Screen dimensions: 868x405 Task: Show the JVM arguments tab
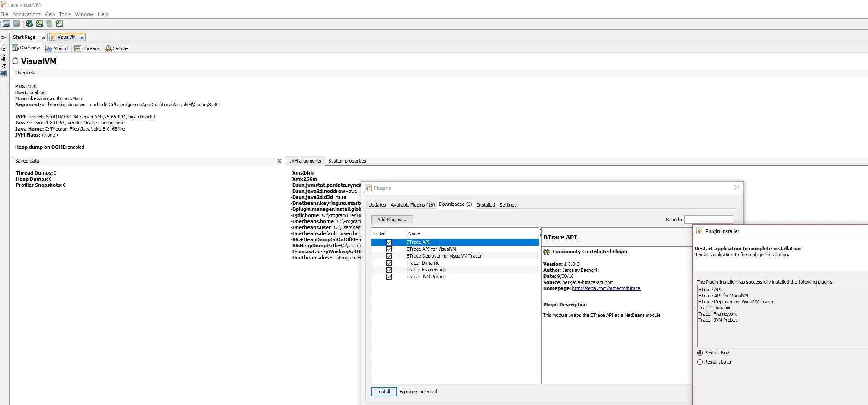[x=305, y=161]
